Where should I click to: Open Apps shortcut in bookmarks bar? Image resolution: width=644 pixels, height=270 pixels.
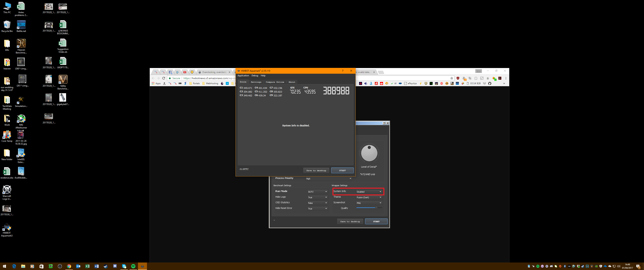156,83
